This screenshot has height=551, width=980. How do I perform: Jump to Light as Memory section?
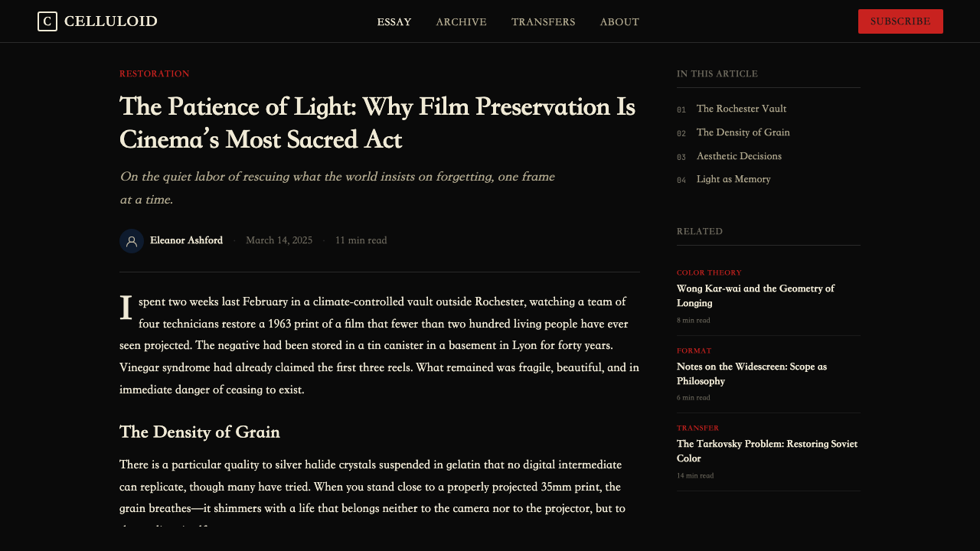(733, 179)
